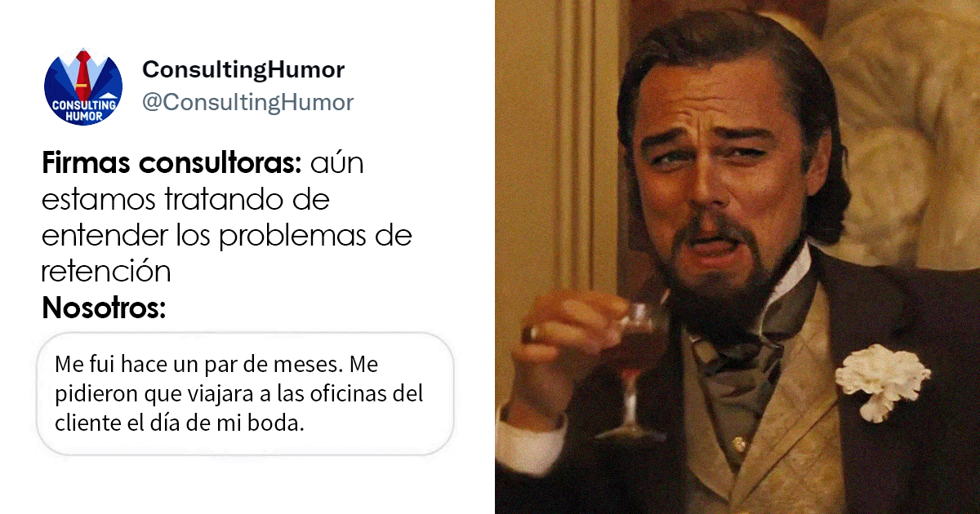Open the @ConsultingHumor handle link
This screenshot has width=980, height=514.
click(x=247, y=103)
